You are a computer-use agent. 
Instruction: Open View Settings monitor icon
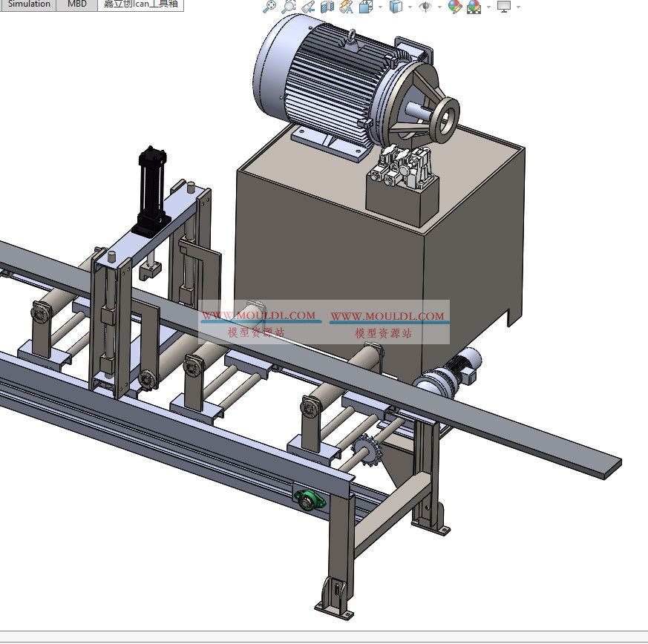tap(504, 7)
